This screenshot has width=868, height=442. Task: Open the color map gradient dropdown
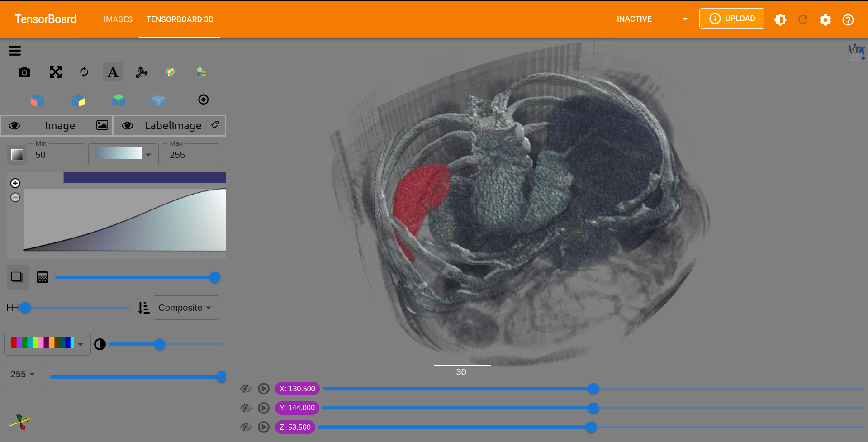coord(123,155)
